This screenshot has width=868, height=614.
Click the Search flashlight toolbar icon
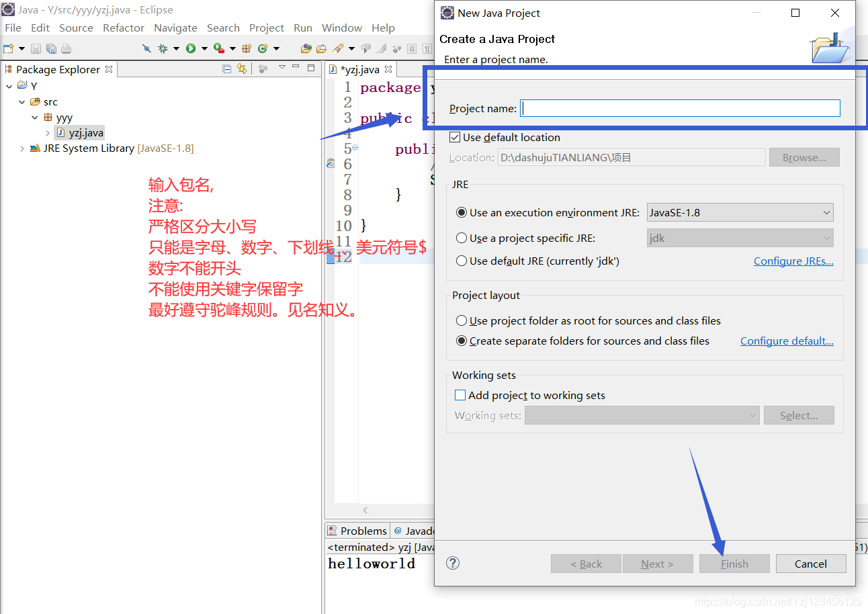pos(339,48)
